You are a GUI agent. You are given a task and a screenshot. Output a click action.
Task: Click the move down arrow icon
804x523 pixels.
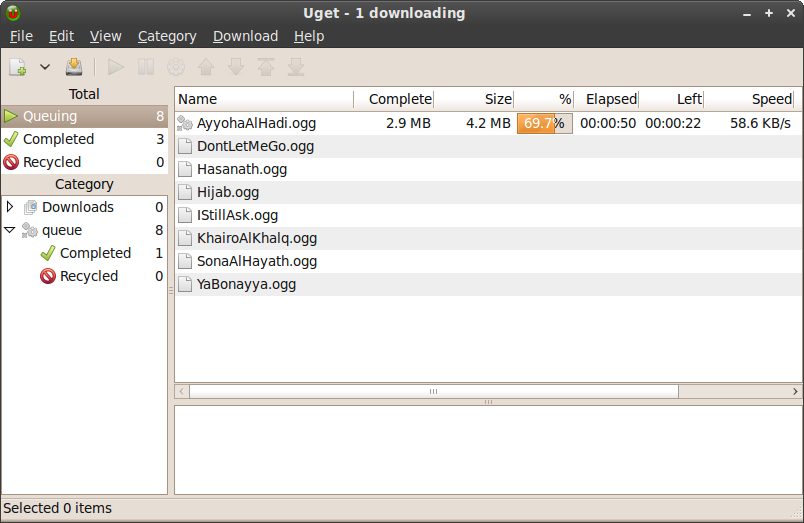tap(236, 67)
